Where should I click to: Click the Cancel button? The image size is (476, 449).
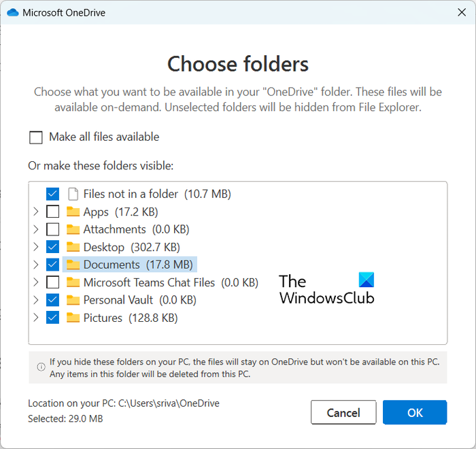pyautogui.click(x=343, y=412)
